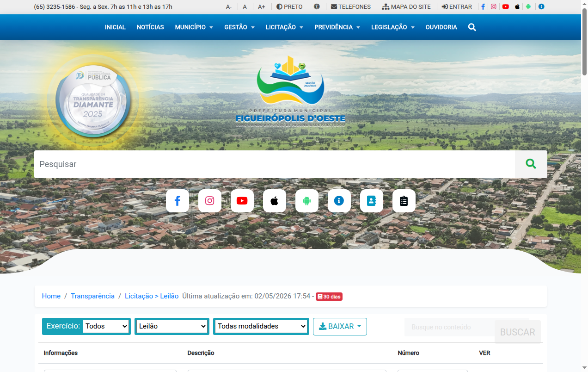This screenshot has width=588, height=372.
Task: Click the Pesquisar search field
Action: [275, 164]
